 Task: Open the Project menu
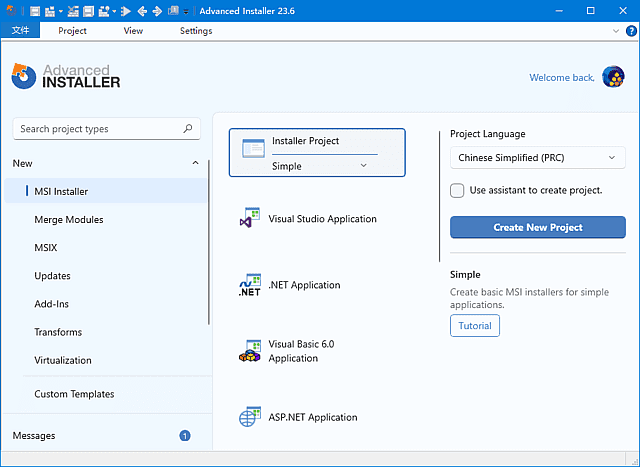click(72, 31)
